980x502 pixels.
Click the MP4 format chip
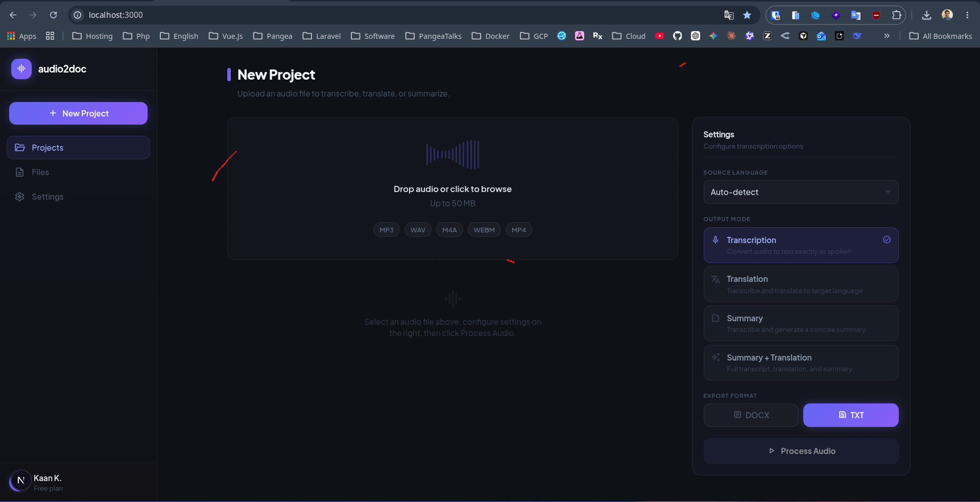(x=519, y=230)
